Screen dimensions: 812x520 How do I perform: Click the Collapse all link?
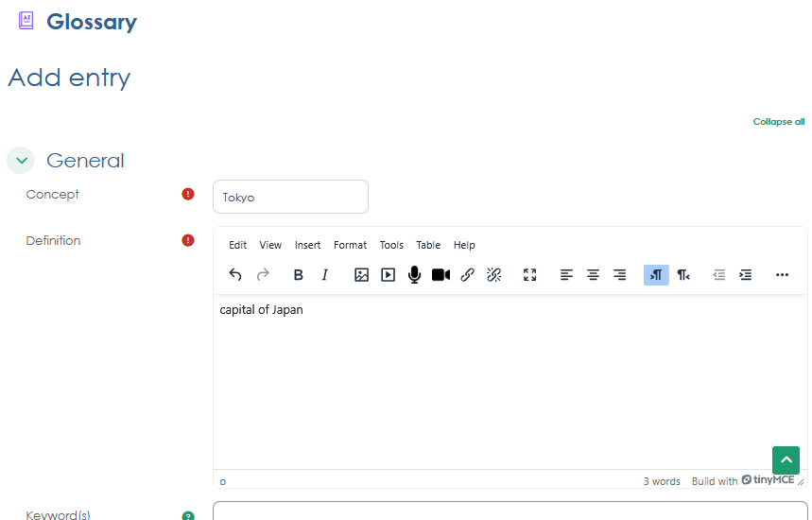pyautogui.click(x=778, y=122)
